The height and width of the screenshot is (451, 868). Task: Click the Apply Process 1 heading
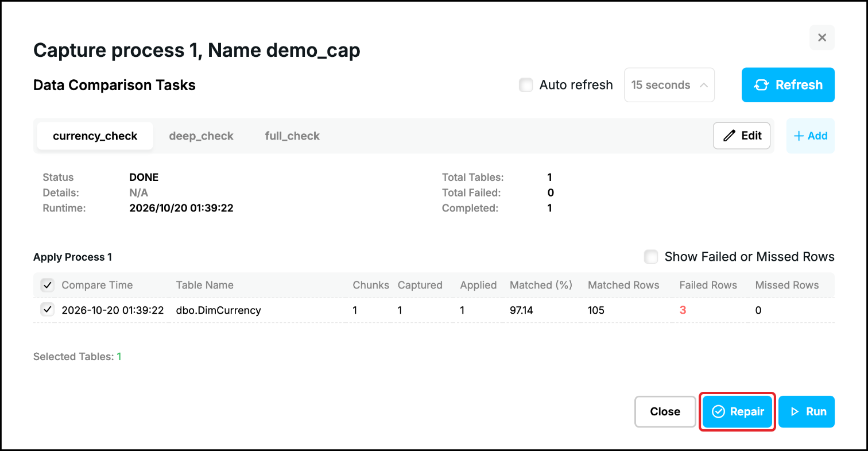point(73,257)
